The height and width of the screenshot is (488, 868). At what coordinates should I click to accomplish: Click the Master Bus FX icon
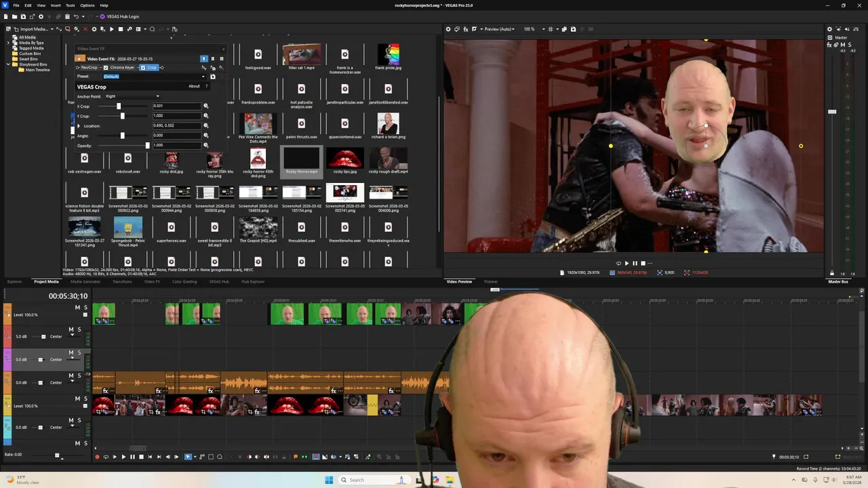tap(829, 45)
